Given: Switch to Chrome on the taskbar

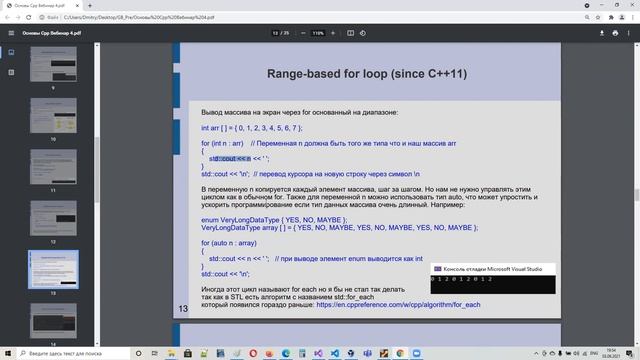Looking at the screenshot, I should pyautogui.click(x=400, y=353).
